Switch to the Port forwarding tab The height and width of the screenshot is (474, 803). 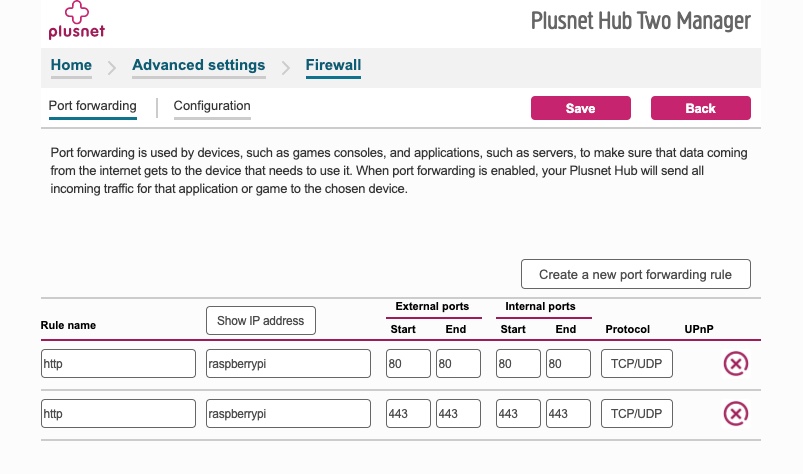[x=92, y=106]
